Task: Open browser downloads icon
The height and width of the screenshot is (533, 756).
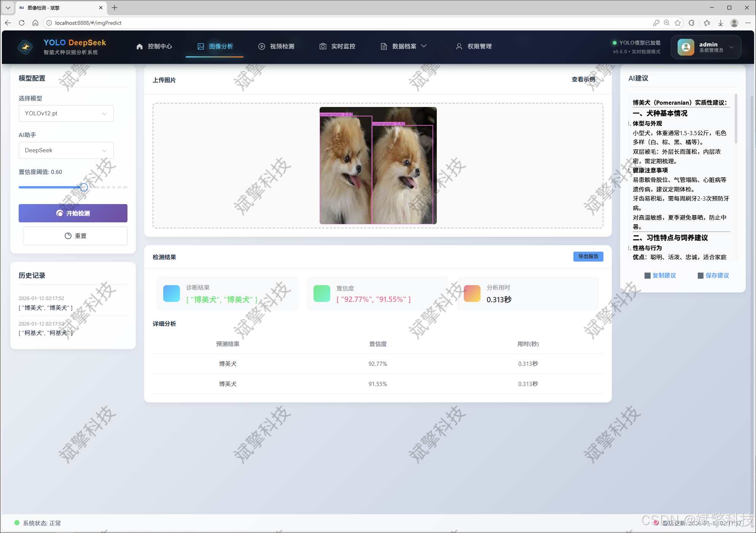Action: coord(721,23)
